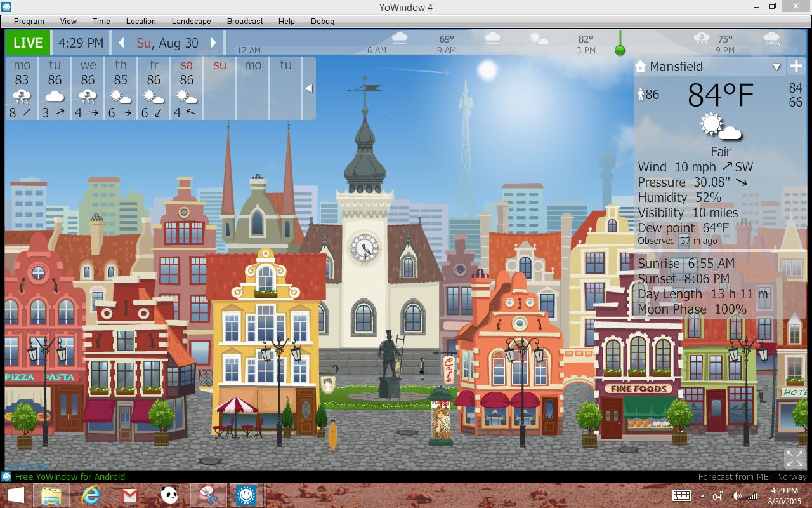The height and width of the screenshot is (508, 812).
Task: Click the green time marker on timeline
Action: pyautogui.click(x=620, y=50)
